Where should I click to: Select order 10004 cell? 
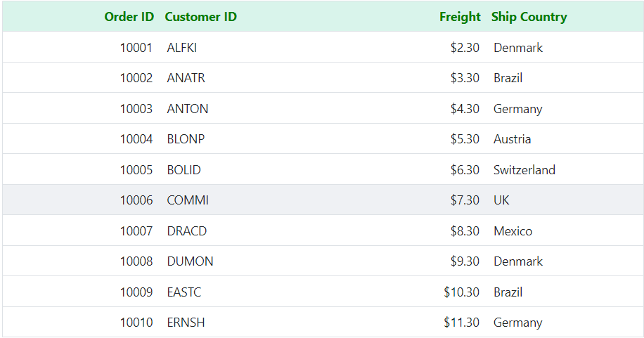pyautogui.click(x=136, y=139)
